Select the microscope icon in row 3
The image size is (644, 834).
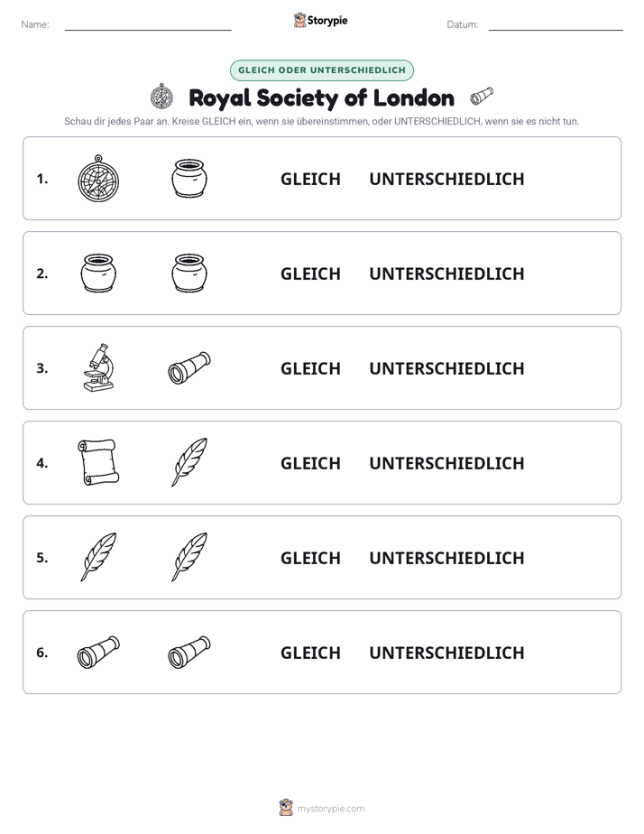[98, 367]
